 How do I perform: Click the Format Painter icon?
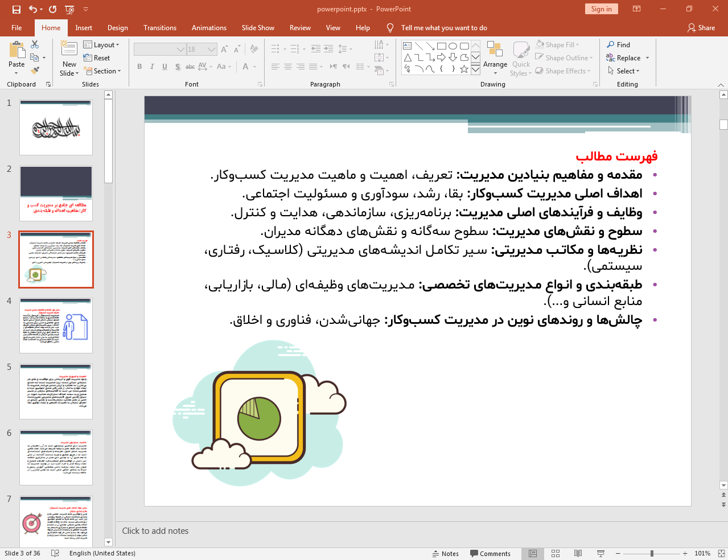tap(34, 70)
